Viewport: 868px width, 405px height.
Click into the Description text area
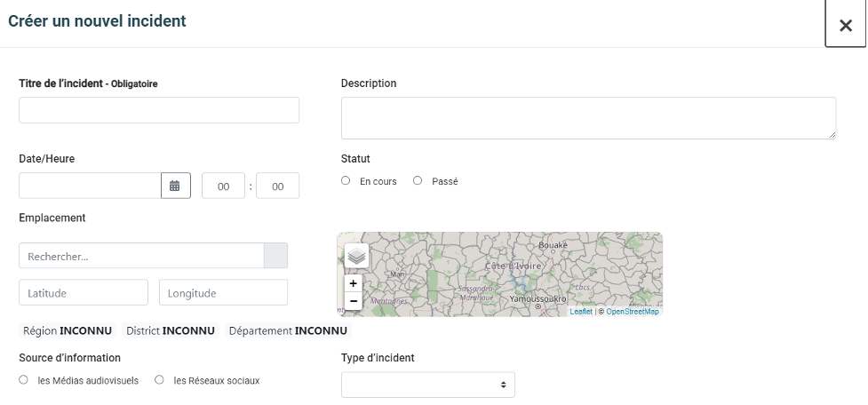pyautogui.click(x=588, y=118)
